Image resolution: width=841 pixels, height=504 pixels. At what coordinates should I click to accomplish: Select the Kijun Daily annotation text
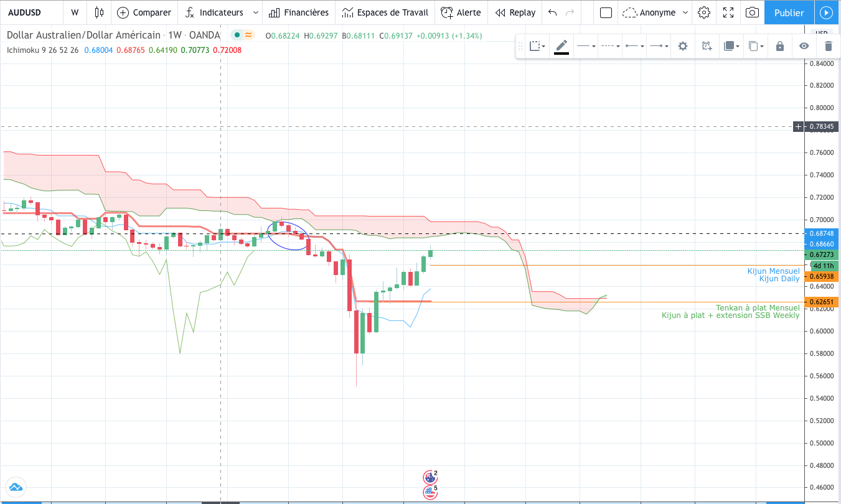pos(779,279)
